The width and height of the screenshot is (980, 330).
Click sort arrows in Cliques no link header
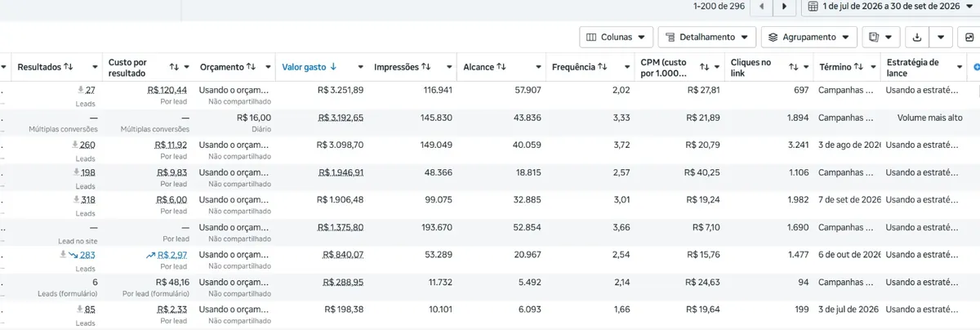point(795,67)
